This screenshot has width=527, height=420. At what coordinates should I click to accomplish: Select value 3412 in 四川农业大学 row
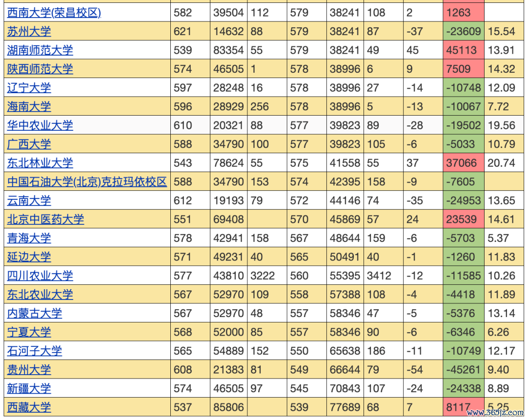379,276
